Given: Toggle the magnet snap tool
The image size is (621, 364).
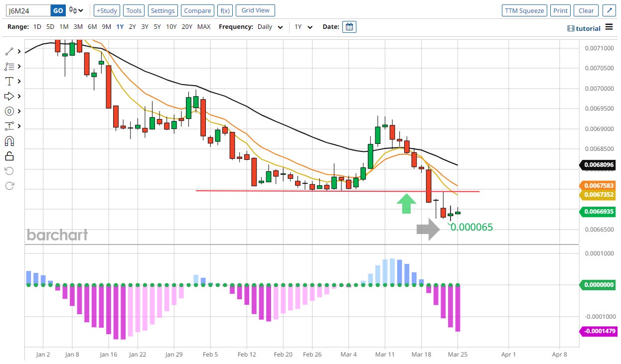Looking at the screenshot, I should pos(9,141).
